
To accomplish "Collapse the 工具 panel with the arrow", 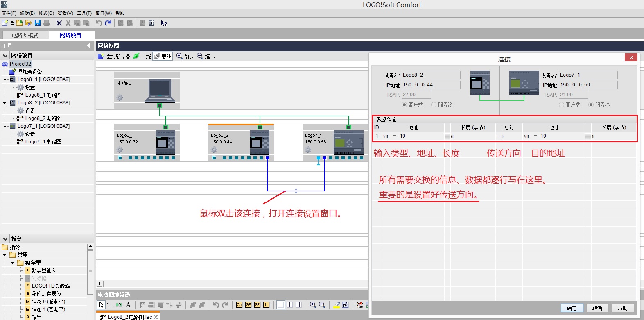I will [89, 46].
